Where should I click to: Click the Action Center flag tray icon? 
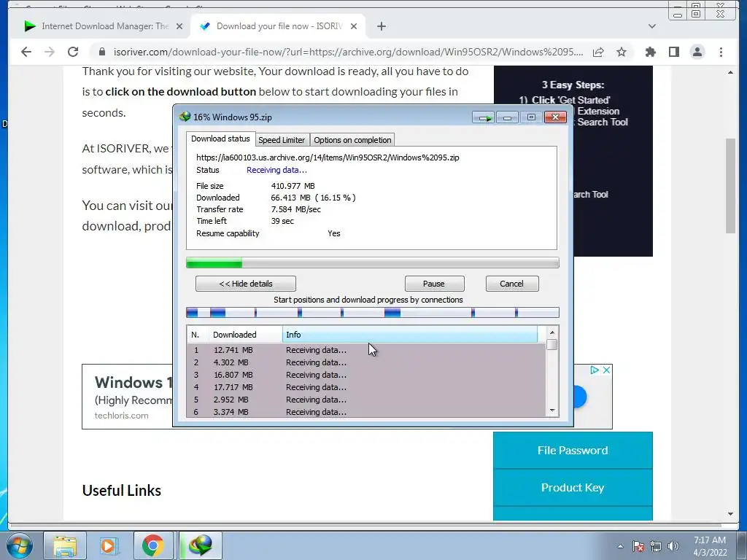639,546
